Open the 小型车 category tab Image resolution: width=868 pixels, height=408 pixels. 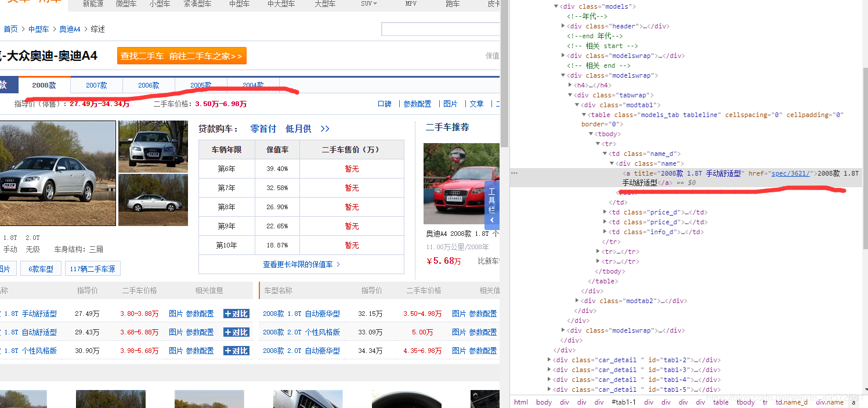[x=160, y=4]
